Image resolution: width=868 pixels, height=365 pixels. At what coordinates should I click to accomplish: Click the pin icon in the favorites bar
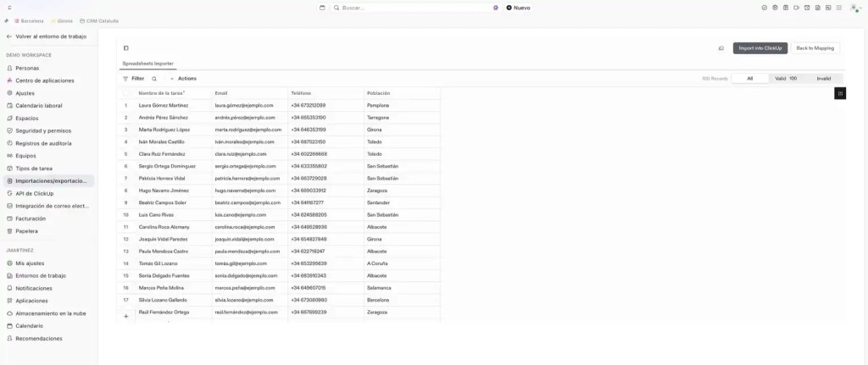pyautogui.click(x=6, y=20)
